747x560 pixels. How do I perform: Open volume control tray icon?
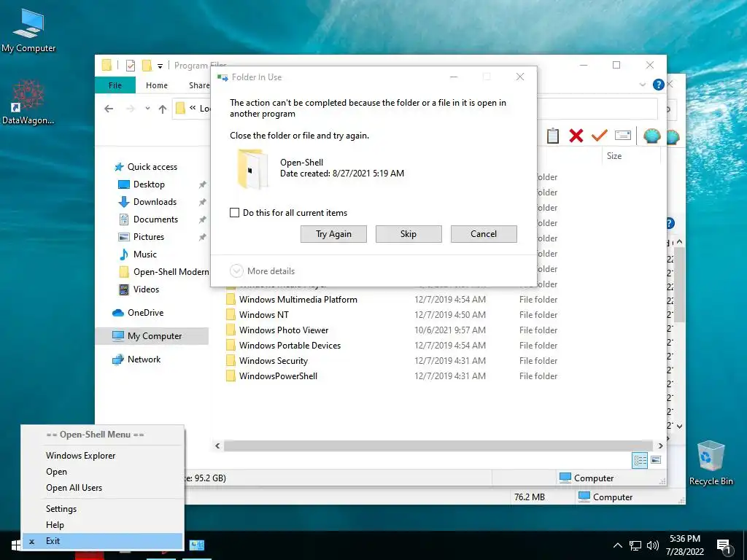(x=652, y=545)
